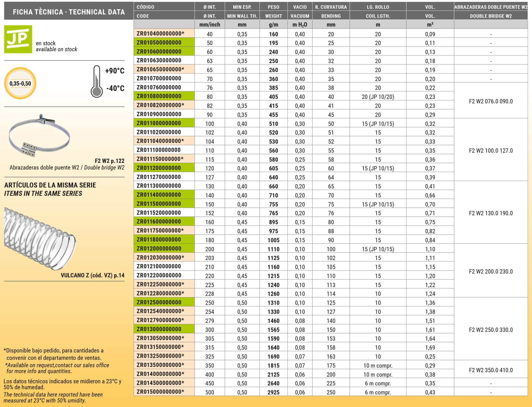The image size is (532, 407).
Task: Click the 0,35-0,50 thickness circle badge
Action: (20, 83)
